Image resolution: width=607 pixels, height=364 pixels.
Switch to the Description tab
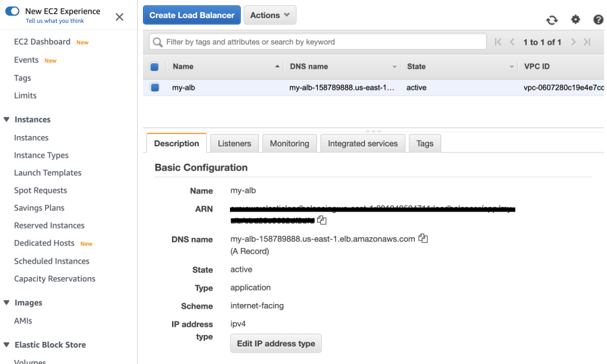pyautogui.click(x=177, y=144)
